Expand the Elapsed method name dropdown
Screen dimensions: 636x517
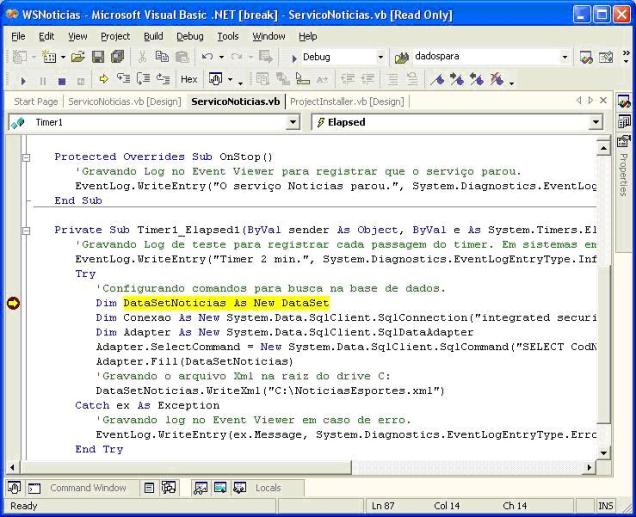pyautogui.click(x=595, y=122)
